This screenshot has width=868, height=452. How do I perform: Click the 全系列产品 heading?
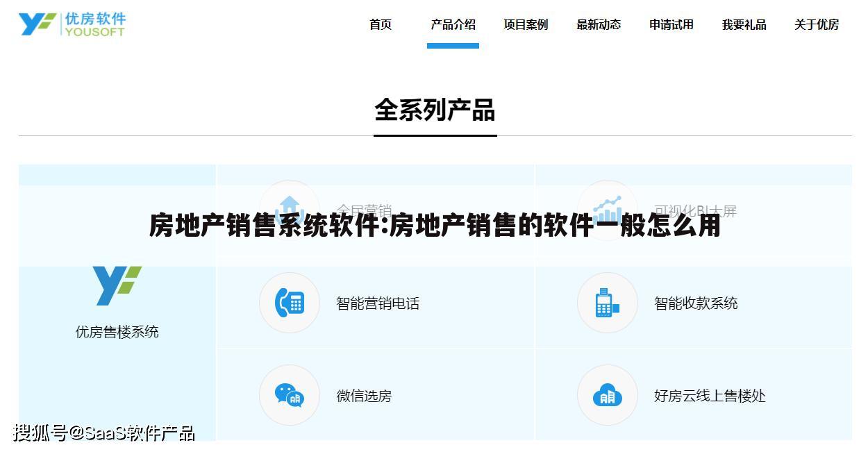click(435, 110)
